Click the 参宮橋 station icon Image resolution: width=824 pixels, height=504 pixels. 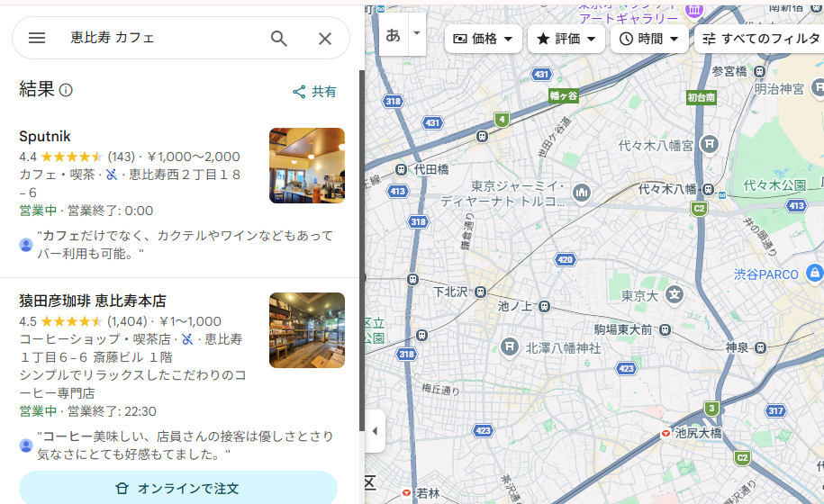759,71
